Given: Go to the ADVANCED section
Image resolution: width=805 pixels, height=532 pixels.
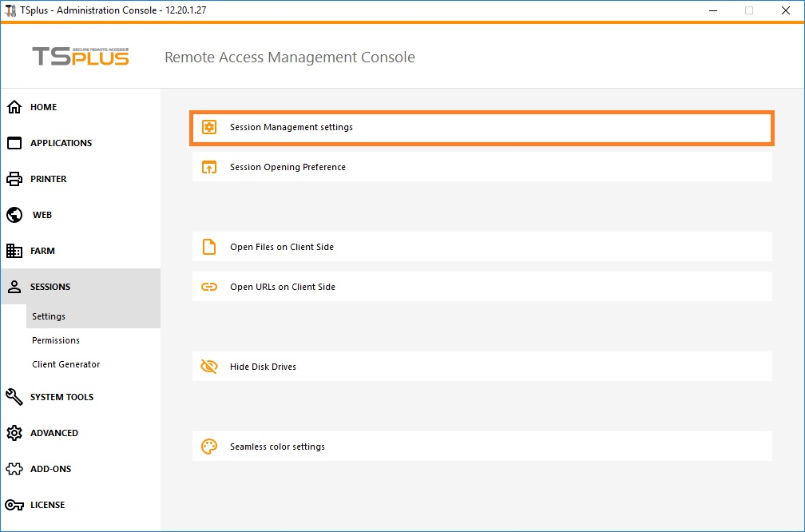Looking at the screenshot, I should point(81,433).
